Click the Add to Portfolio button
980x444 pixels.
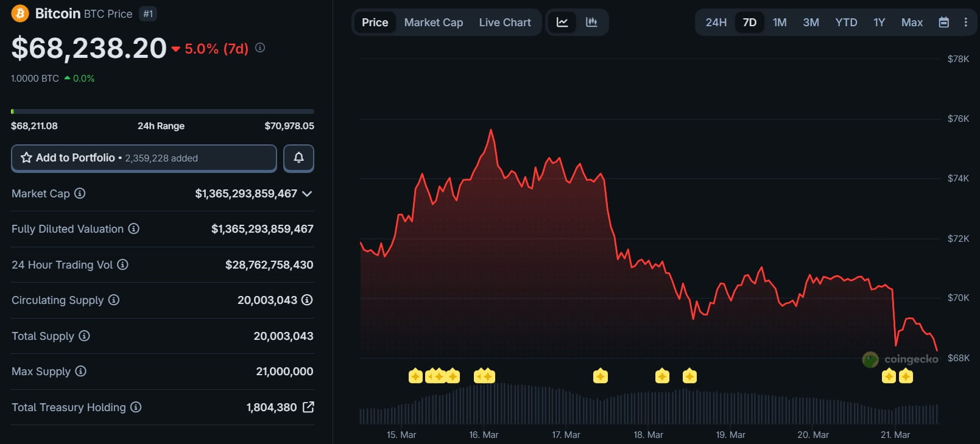pyautogui.click(x=144, y=158)
